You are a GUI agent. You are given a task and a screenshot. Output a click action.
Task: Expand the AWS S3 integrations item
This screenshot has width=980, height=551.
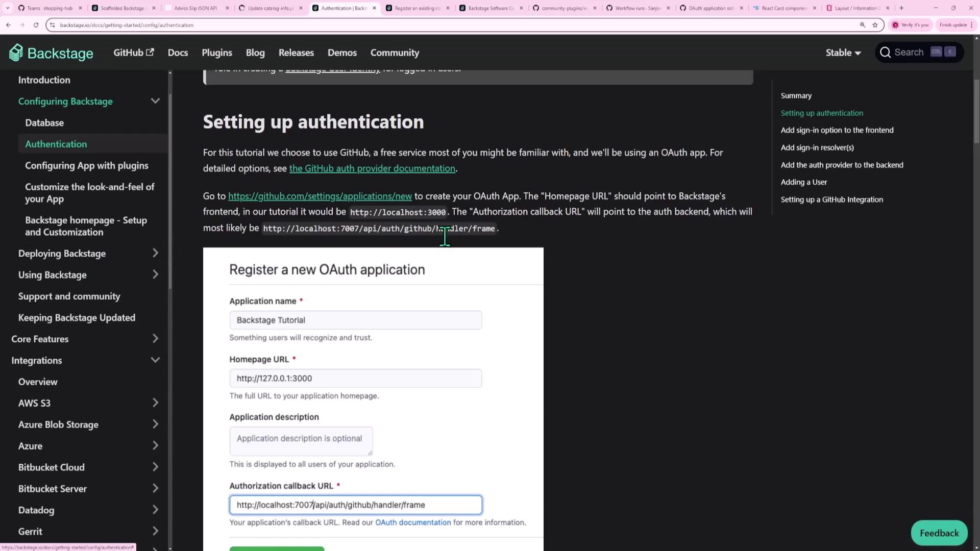155,403
